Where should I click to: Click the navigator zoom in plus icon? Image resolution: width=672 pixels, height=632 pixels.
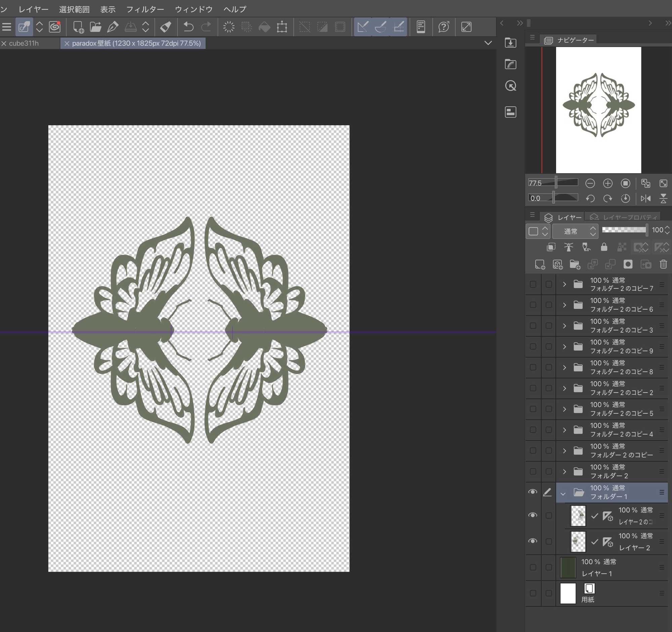607,183
